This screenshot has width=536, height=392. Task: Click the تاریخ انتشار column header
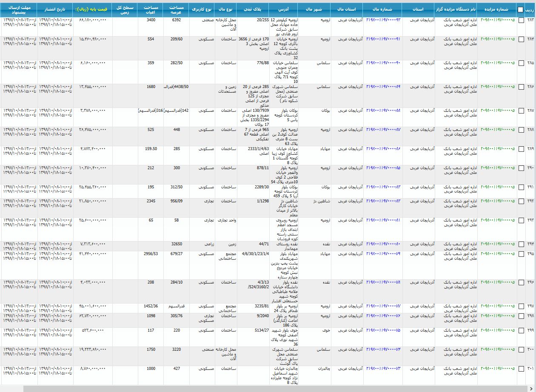tap(55, 9)
